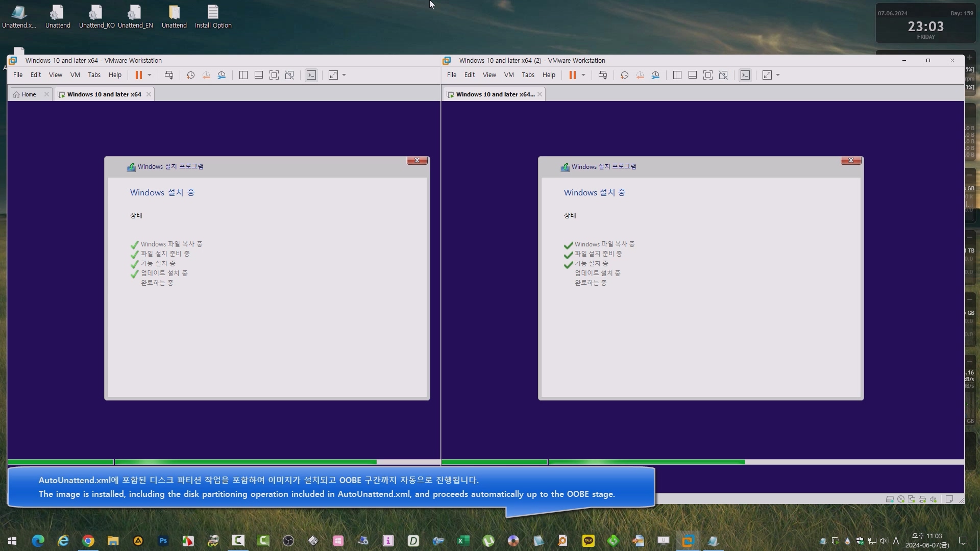Open Edit menu in left VMware window
The width and height of the screenshot is (980, 551).
pos(36,75)
